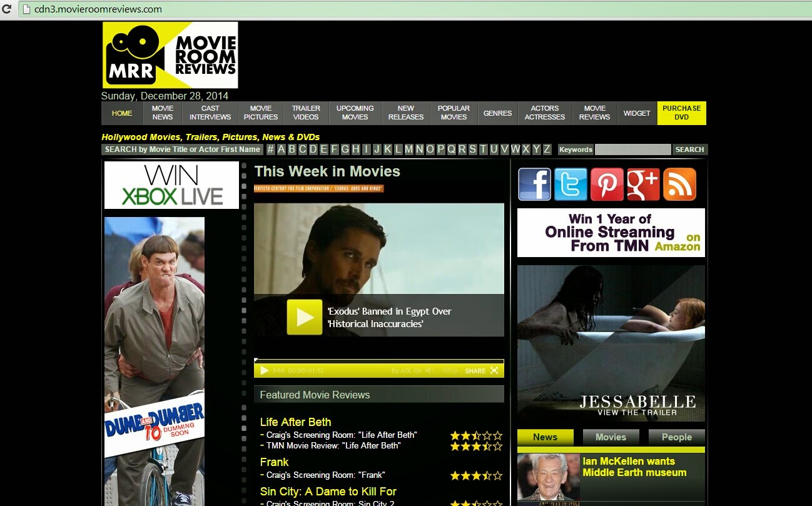The width and height of the screenshot is (812, 506).
Task: Click star rating for Frank review
Action: coord(476,476)
